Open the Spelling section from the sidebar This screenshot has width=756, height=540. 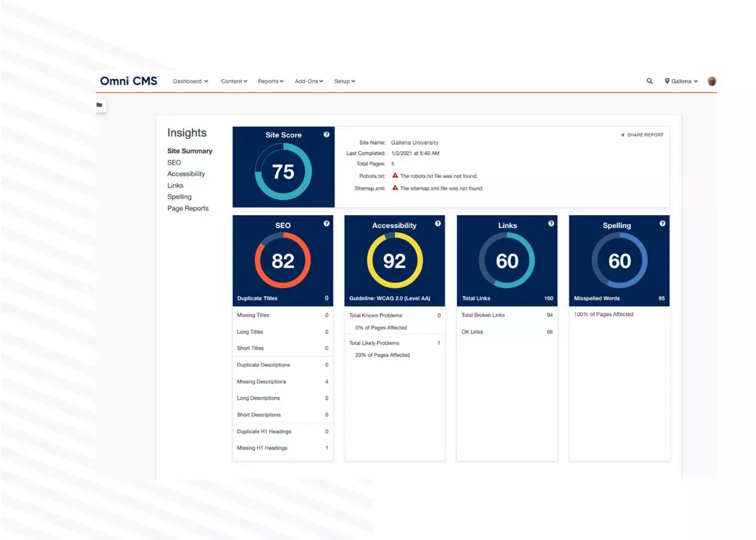coord(179,196)
